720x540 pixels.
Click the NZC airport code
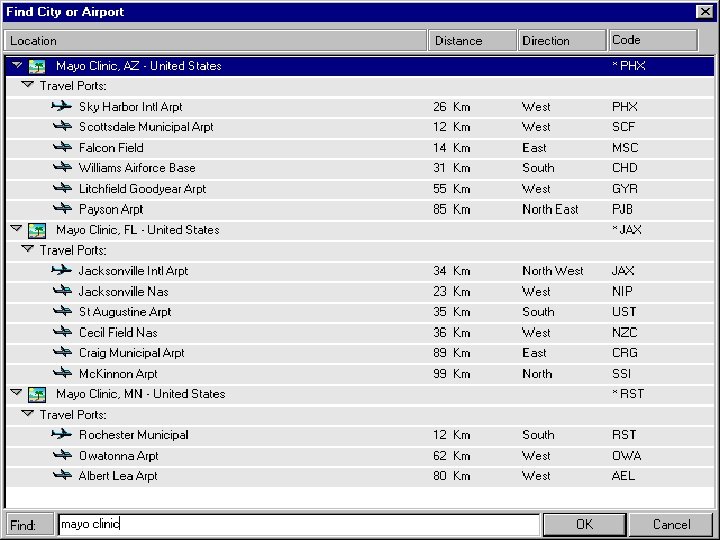pyautogui.click(x=624, y=332)
